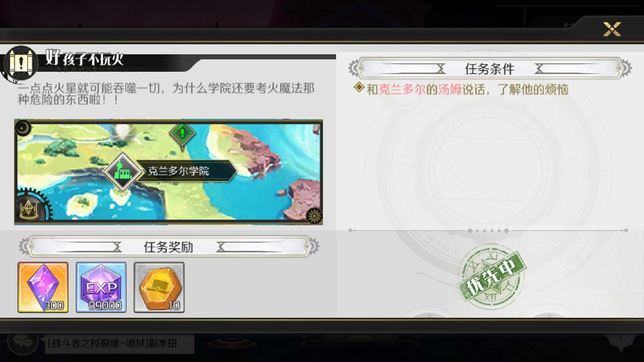Select the green exclamation quest marker on map

[x=182, y=133]
